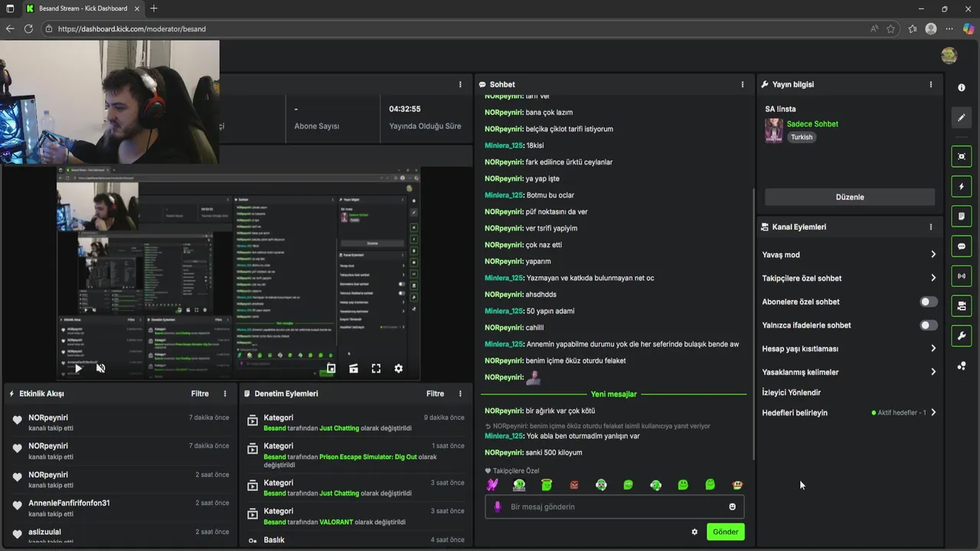Go back with browser back arrow
The height and width of the screenshot is (551, 980).
pyautogui.click(x=10, y=29)
